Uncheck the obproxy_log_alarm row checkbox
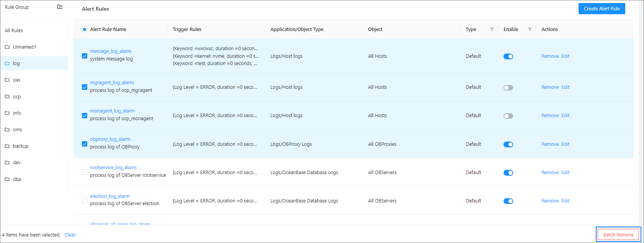 point(85,144)
